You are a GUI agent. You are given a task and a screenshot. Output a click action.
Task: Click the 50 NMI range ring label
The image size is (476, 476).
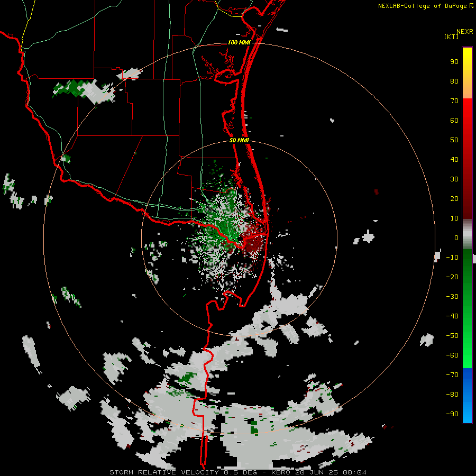pos(239,140)
